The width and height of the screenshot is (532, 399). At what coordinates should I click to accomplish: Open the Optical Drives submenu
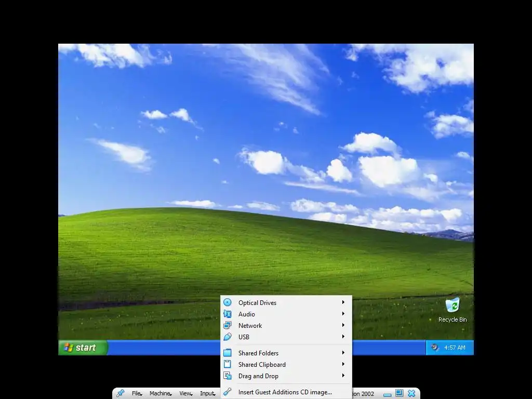[x=286, y=302]
